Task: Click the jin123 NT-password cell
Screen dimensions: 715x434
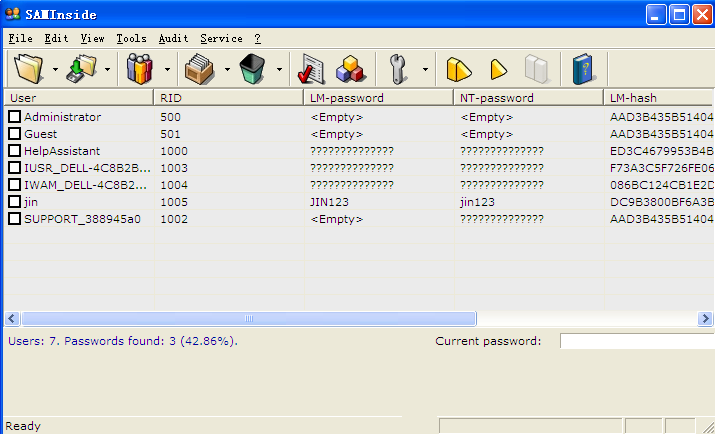Action: coord(477,202)
